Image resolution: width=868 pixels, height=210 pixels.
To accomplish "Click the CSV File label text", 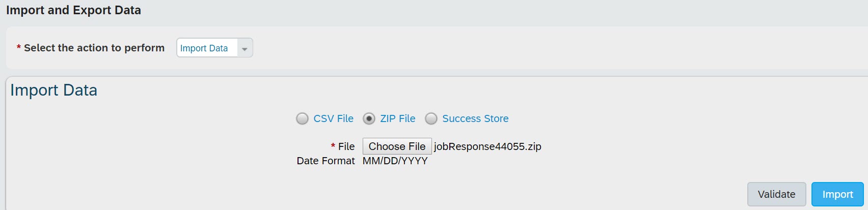I will click(x=334, y=118).
